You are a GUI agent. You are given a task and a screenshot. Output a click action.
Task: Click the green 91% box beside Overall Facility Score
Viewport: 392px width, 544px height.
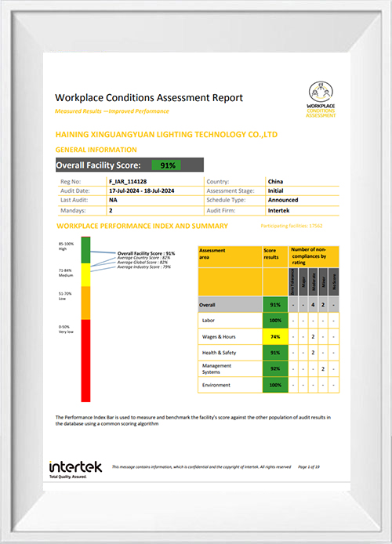tap(167, 165)
